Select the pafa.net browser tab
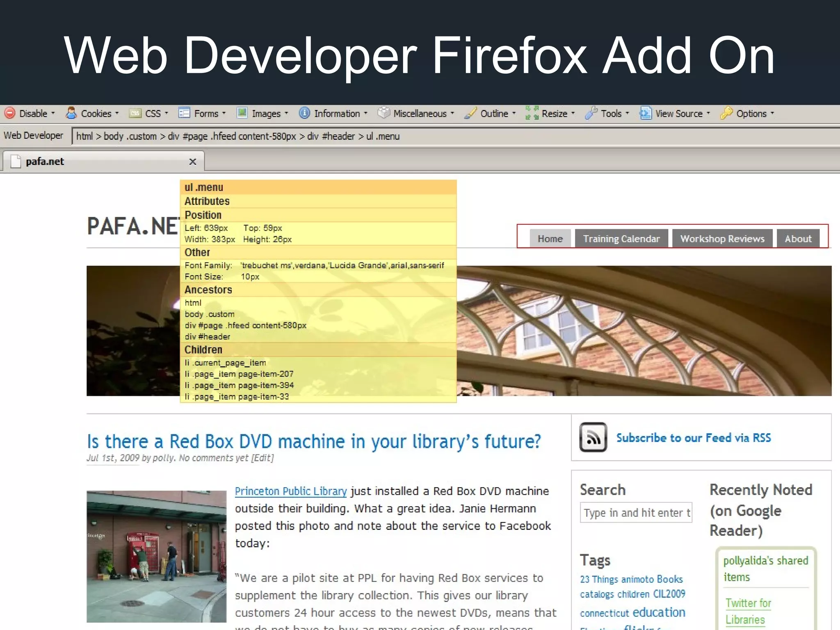The image size is (840, 630). pos(103,161)
